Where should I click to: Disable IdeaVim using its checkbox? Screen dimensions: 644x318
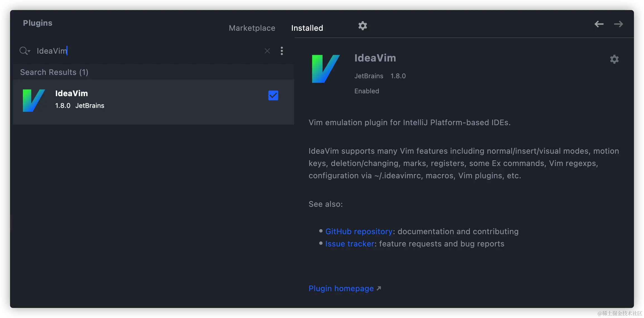[273, 96]
